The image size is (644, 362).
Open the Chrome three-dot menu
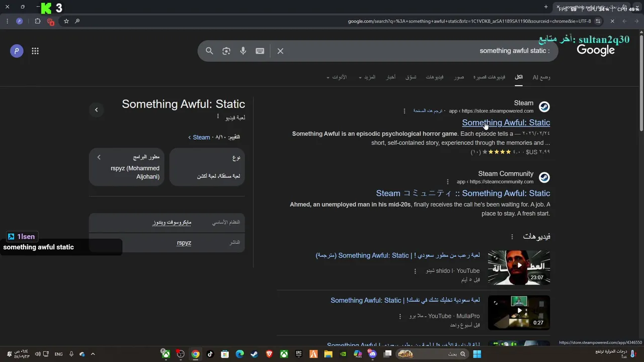pyautogui.click(x=7, y=21)
